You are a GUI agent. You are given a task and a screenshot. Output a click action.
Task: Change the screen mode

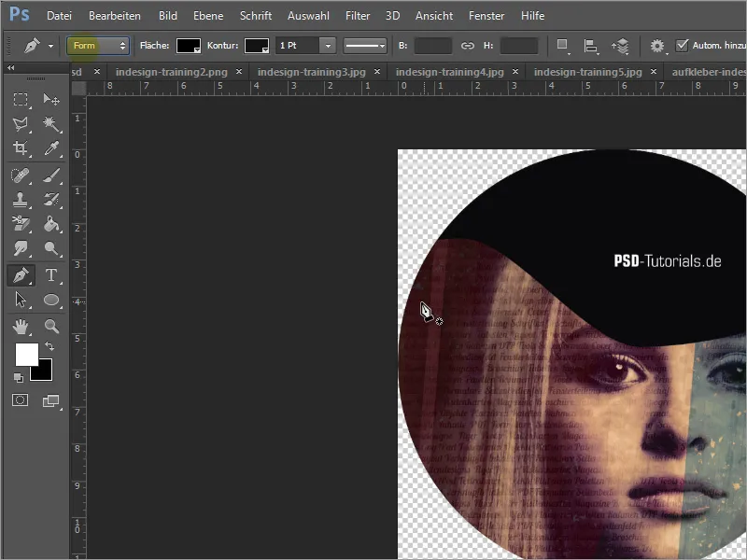point(51,401)
